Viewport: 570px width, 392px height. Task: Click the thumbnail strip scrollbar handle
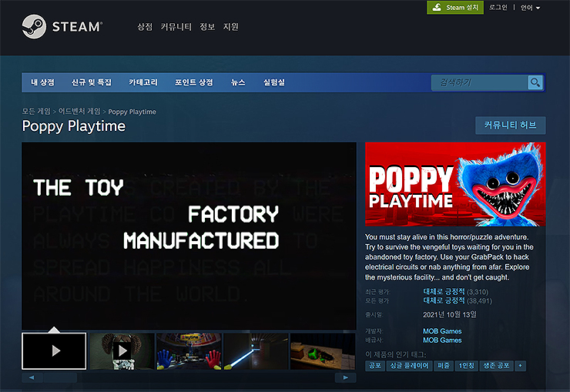[61, 378]
